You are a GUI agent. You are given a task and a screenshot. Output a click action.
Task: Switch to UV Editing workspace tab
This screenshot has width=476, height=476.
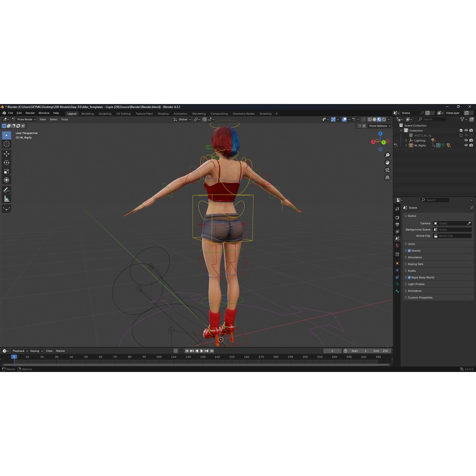[x=123, y=114]
